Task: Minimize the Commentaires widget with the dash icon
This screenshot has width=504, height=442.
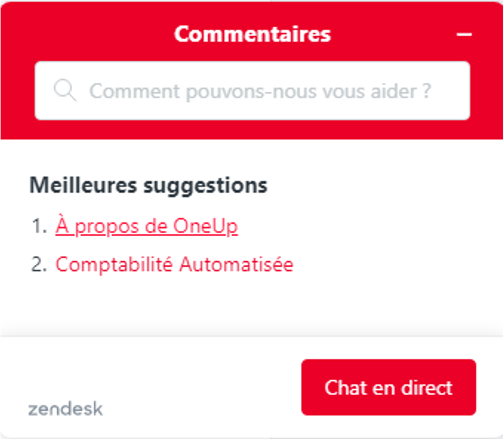Action: pos(464,35)
